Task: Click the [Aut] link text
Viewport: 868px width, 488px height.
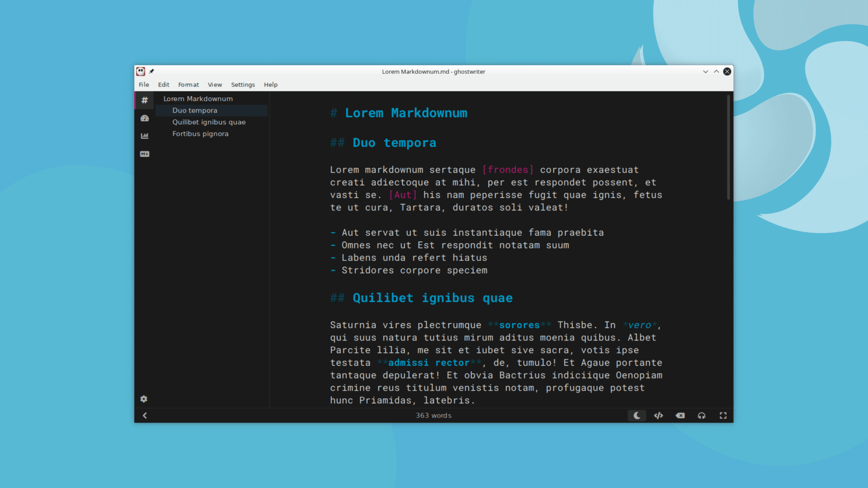Action: click(403, 195)
